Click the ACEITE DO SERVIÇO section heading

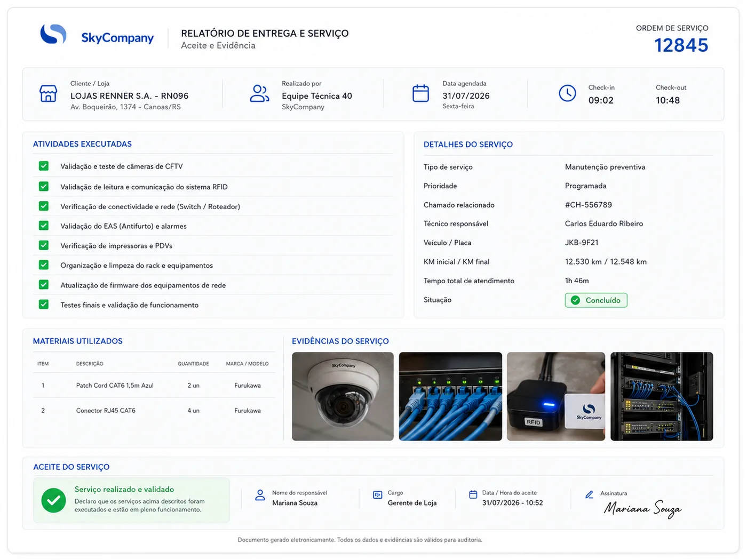71,467
